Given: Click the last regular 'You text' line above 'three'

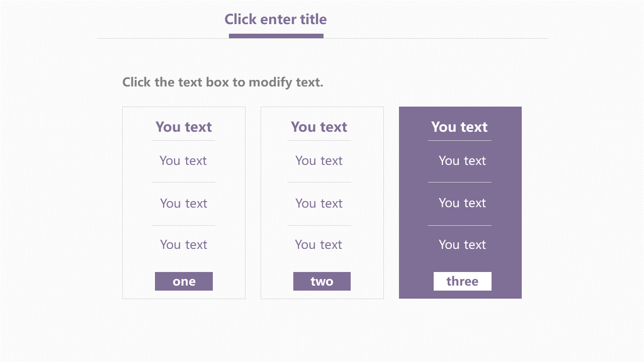Looking at the screenshot, I should 462,245.
